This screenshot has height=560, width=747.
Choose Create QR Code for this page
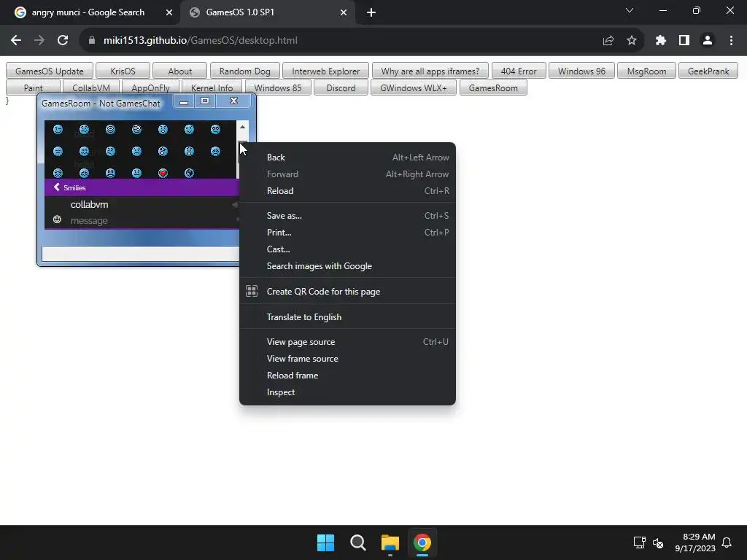click(347, 292)
